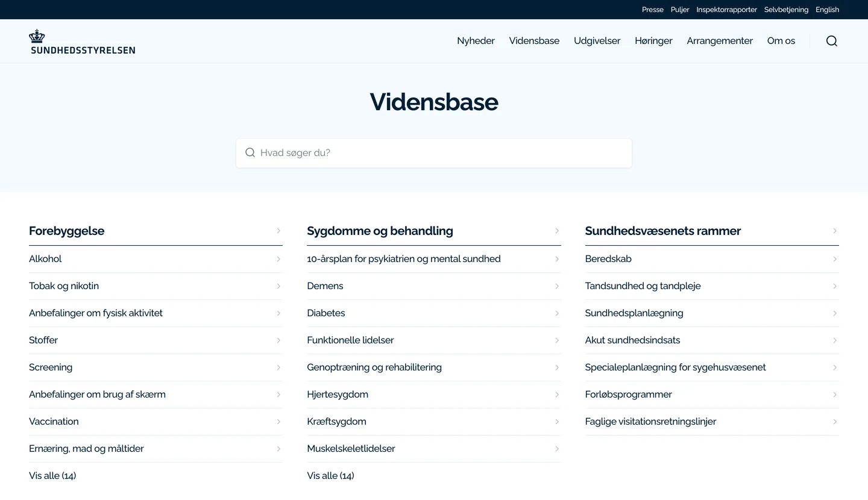
Task: Go to Arrangementer in main navigation
Action: pos(720,41)
